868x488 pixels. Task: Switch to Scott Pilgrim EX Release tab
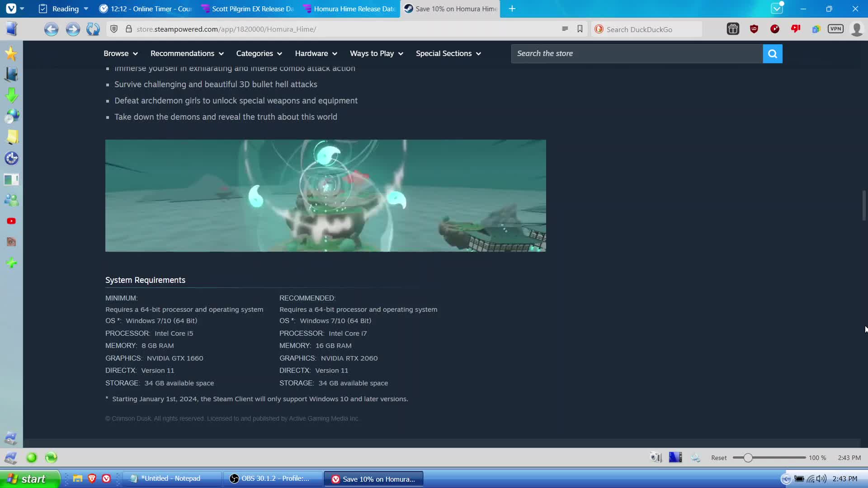tap(248, 9)
